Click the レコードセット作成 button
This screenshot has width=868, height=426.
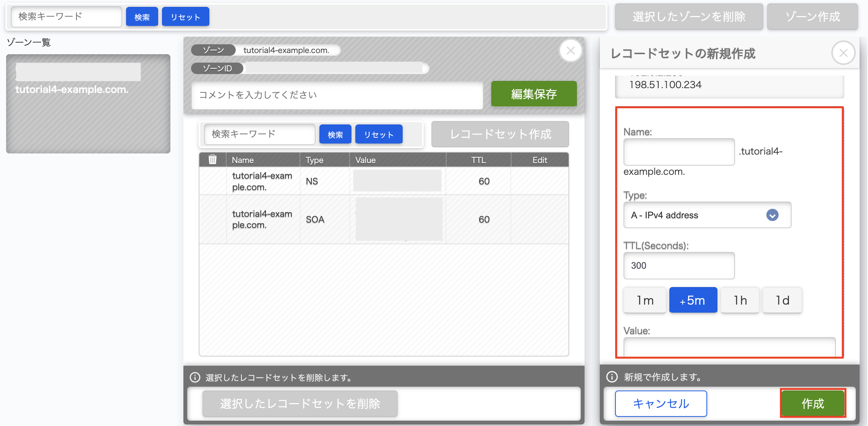500,134
